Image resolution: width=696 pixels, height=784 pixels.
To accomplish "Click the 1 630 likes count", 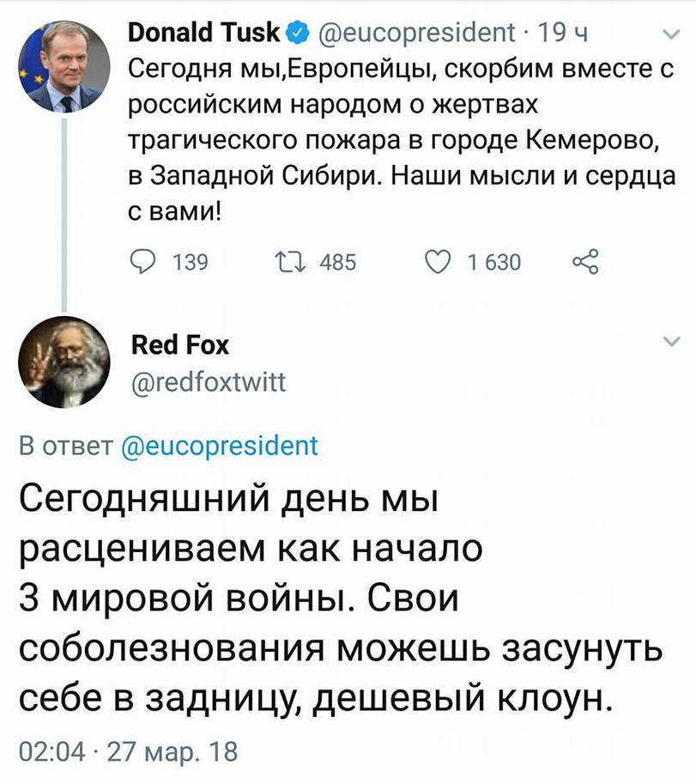I will pyautogui.click(x=493, y=262).
